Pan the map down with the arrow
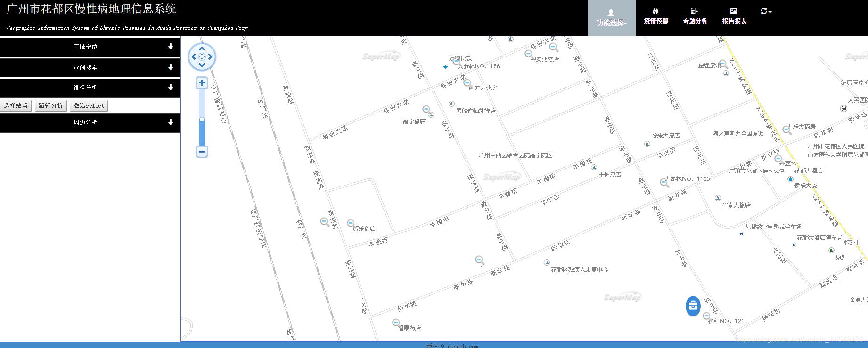This screenshot has height=348, width=868. 202,65
